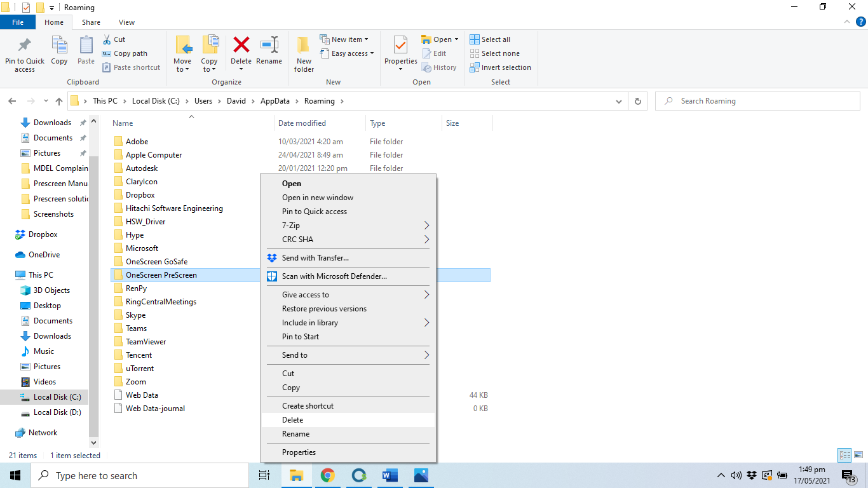Expand the Open dropdown arrow in ribbon

coord(456,39)
